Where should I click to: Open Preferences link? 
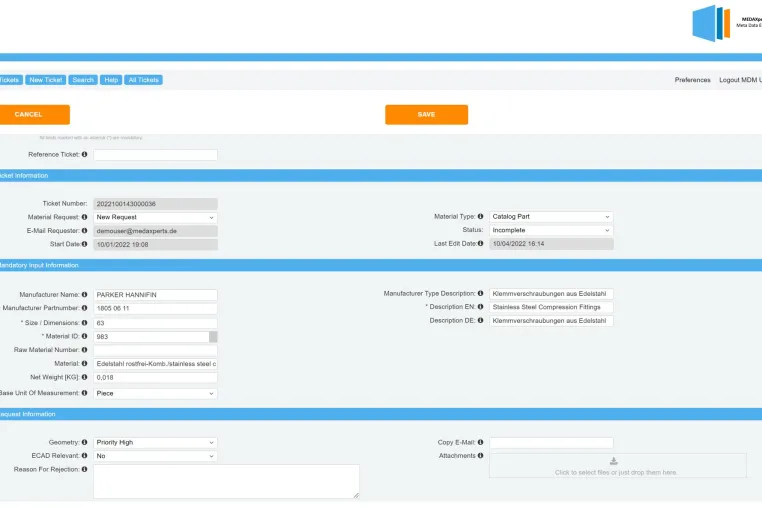coord(693,80)
